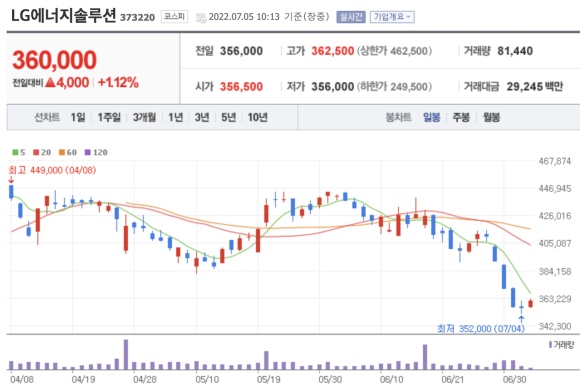Click the 04/19 date axis label
Screen dimensions: 580x391
pos(83,380)
